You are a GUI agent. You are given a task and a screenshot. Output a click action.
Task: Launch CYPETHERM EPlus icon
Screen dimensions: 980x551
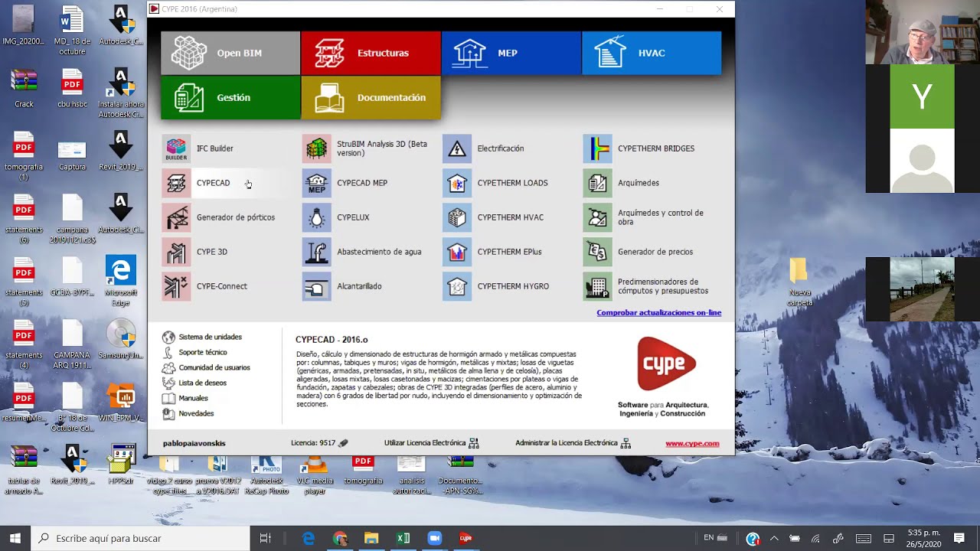(x=457, y=252)
